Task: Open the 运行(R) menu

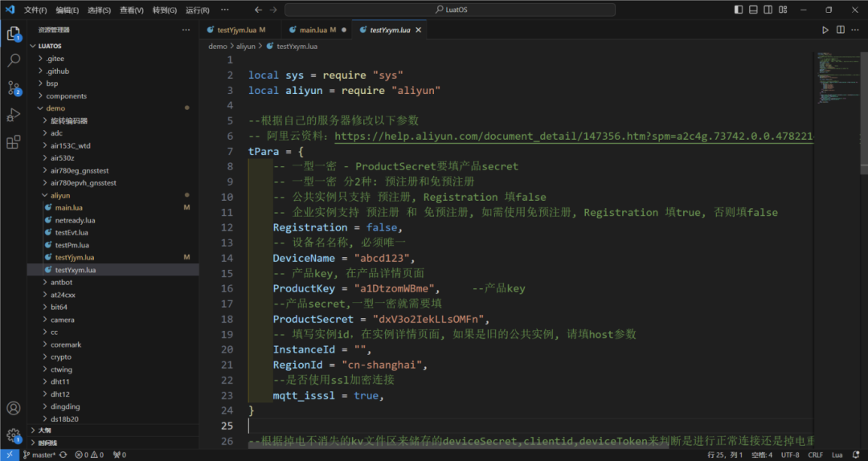Action: (x=198, y=10)
